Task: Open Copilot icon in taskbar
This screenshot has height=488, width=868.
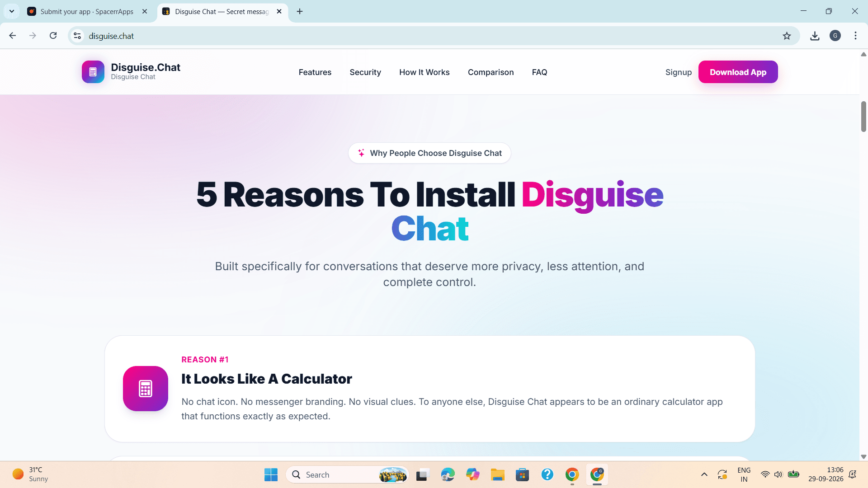Action: point(472,474)
